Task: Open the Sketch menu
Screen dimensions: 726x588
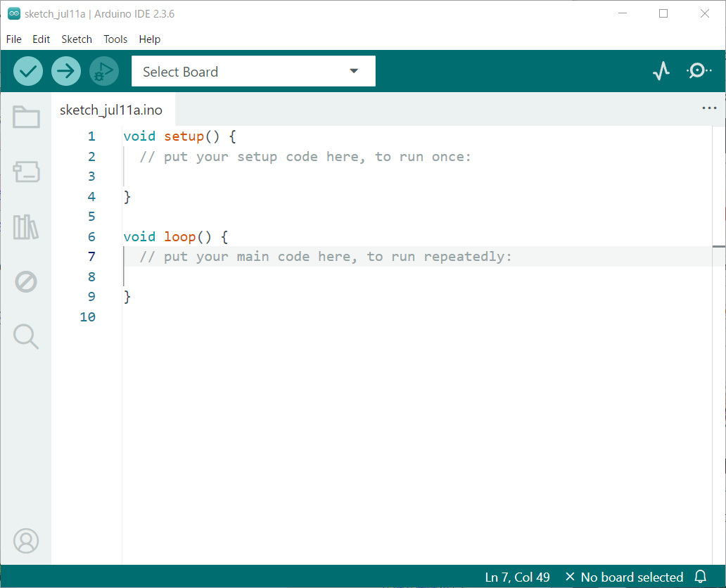Action: [77, 39]
